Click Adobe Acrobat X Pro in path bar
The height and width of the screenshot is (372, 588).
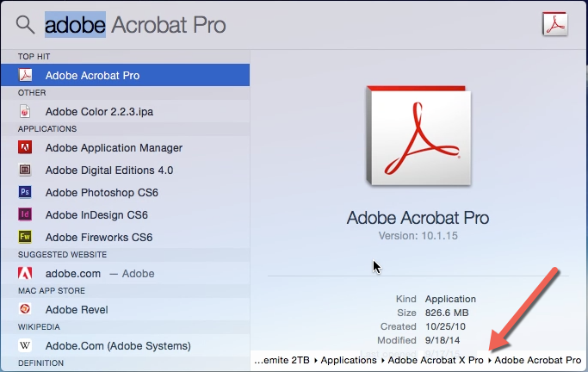[436, 360]
